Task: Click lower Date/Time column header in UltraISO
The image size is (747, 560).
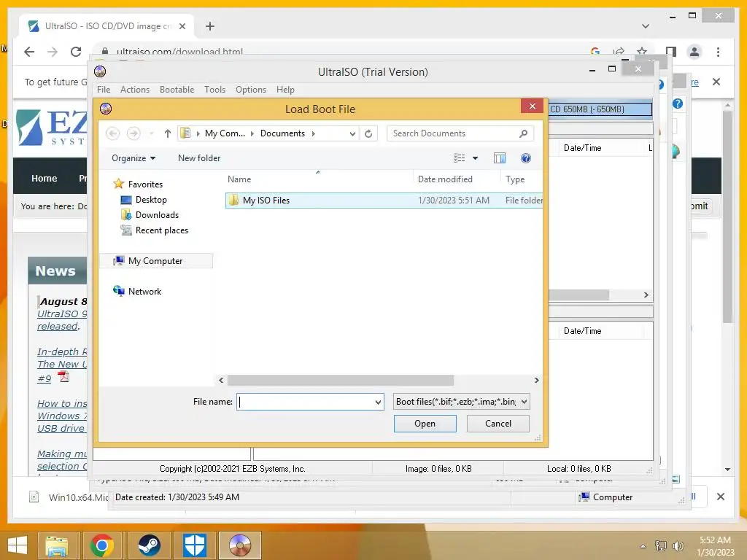Action: tap(582, 331)
